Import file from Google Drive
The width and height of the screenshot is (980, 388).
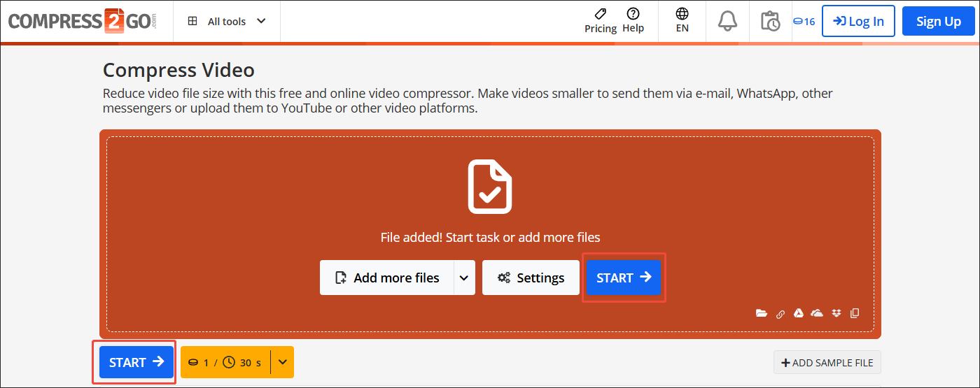pyautogui.click(x=798, y=313)
